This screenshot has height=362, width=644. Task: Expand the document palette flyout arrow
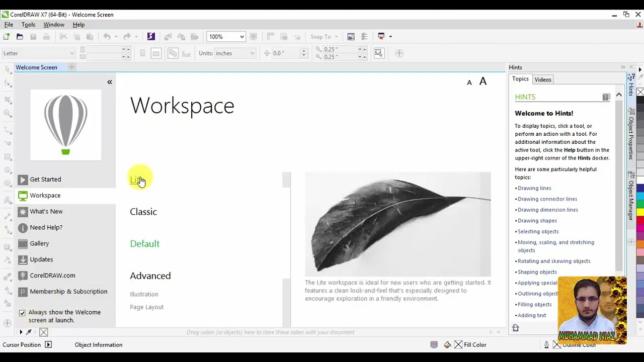pos(21,332)
